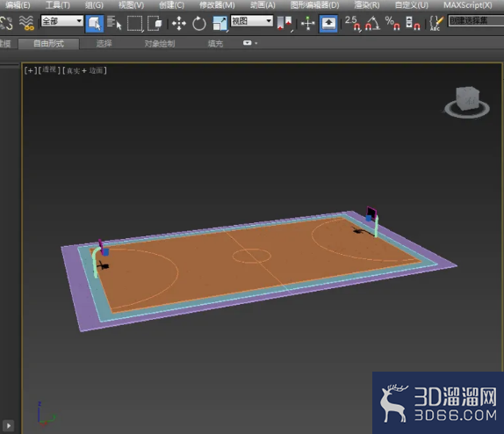Select the Select and Scale tool
The height and width of the screenshot is (434, 504).
(220, 24)
